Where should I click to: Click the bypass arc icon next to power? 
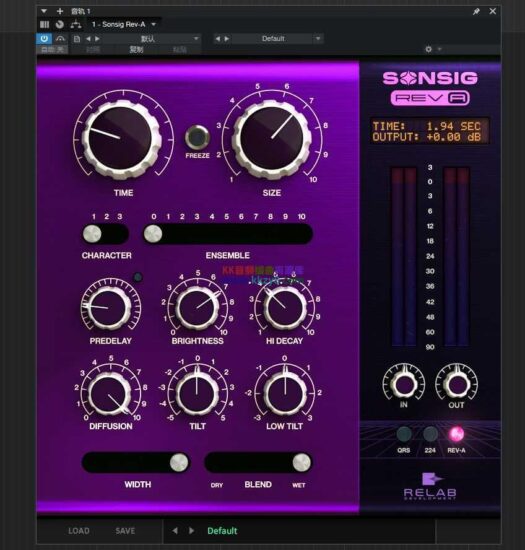tap(60, 39)
